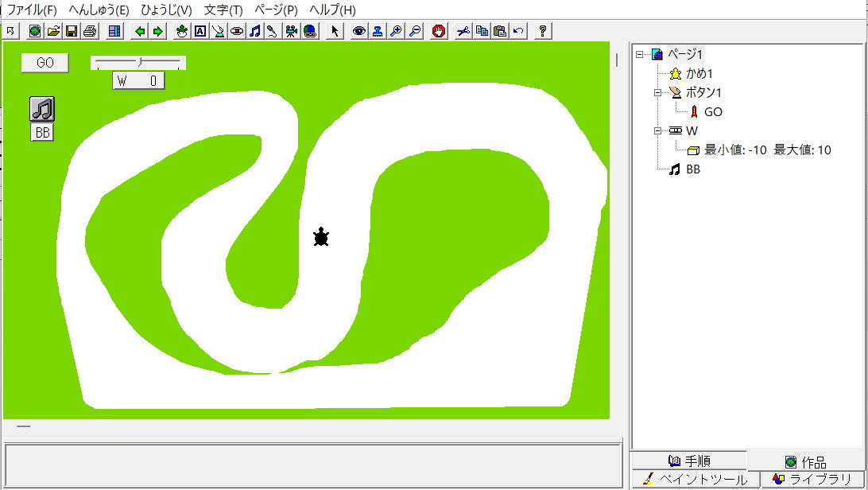Click the zoom in magnifier icon
The height and width of the screenshot is (490, 868).
[396, 31]
